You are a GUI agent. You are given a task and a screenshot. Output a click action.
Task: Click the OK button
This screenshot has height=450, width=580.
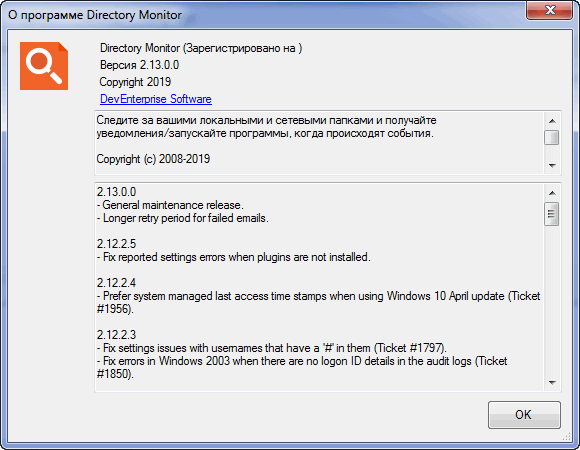[x=524, y=415]
